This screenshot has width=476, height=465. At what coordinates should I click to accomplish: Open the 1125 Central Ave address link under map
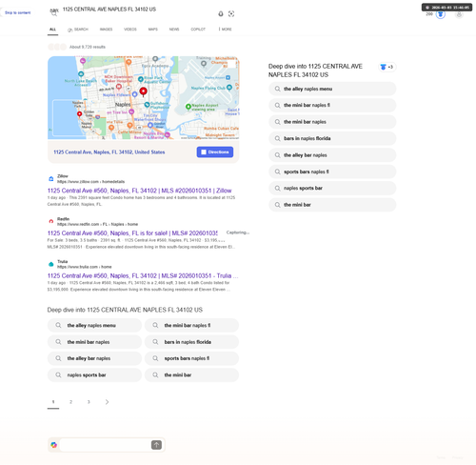pyautogui.click(x=109, y=152)
